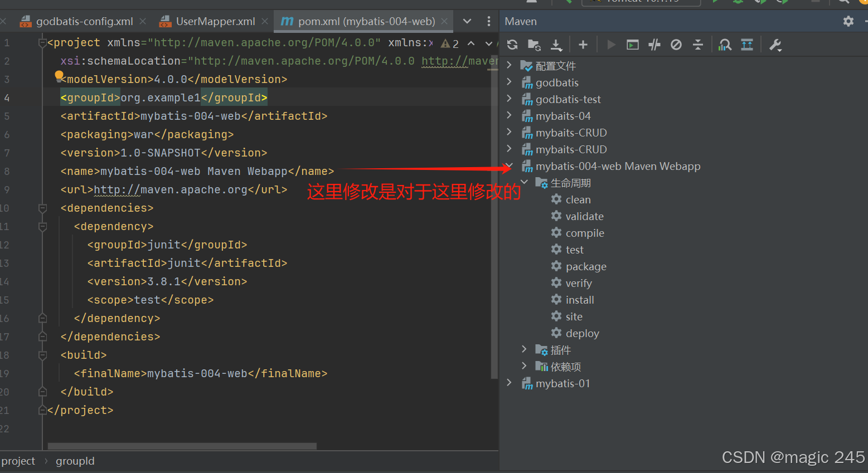Click the warnings indicator showing 2
Screen dimensions: 868x473
(450, 43)
